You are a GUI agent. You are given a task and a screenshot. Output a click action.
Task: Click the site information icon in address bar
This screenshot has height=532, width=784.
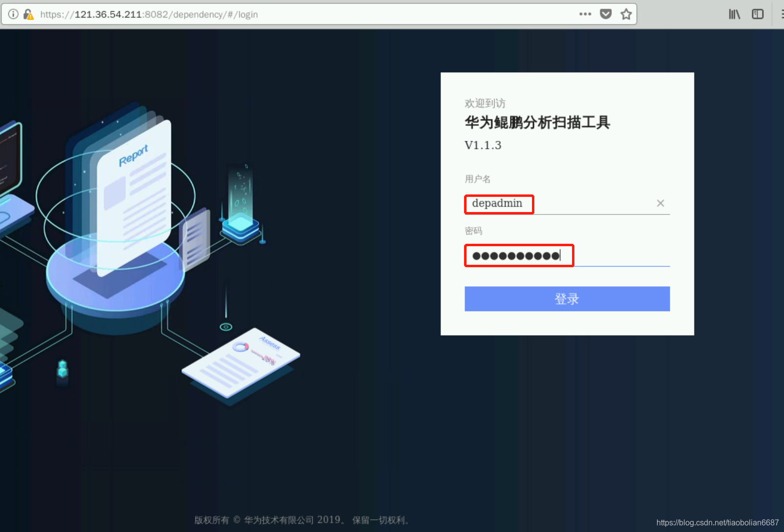[x=14, y=14]
